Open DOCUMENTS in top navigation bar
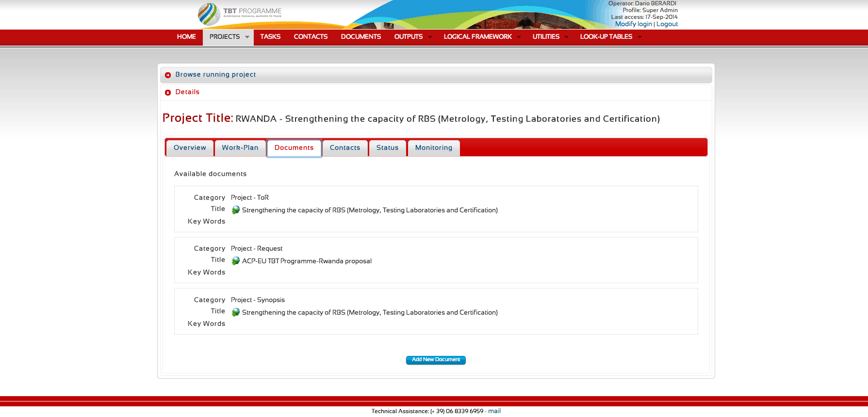868x417 pixels. click(x=361, y=37)
